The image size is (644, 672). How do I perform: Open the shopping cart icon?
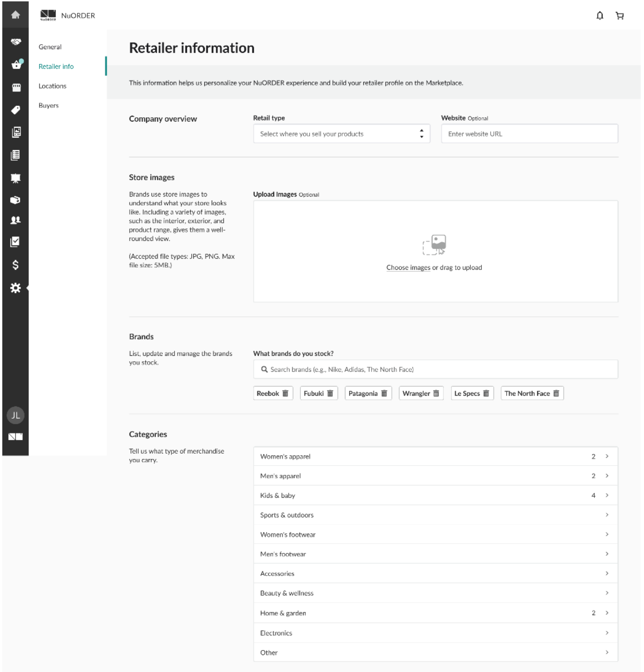tap(620, 16)
